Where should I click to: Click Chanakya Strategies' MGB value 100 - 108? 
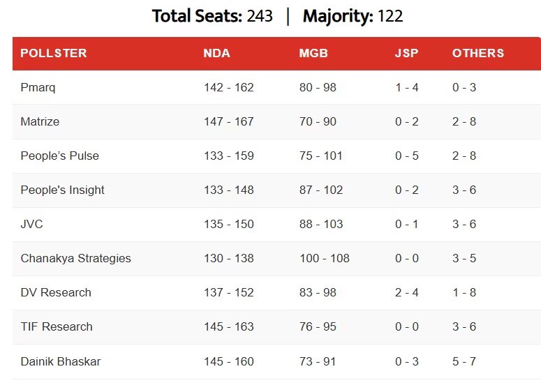coord(325,258)
